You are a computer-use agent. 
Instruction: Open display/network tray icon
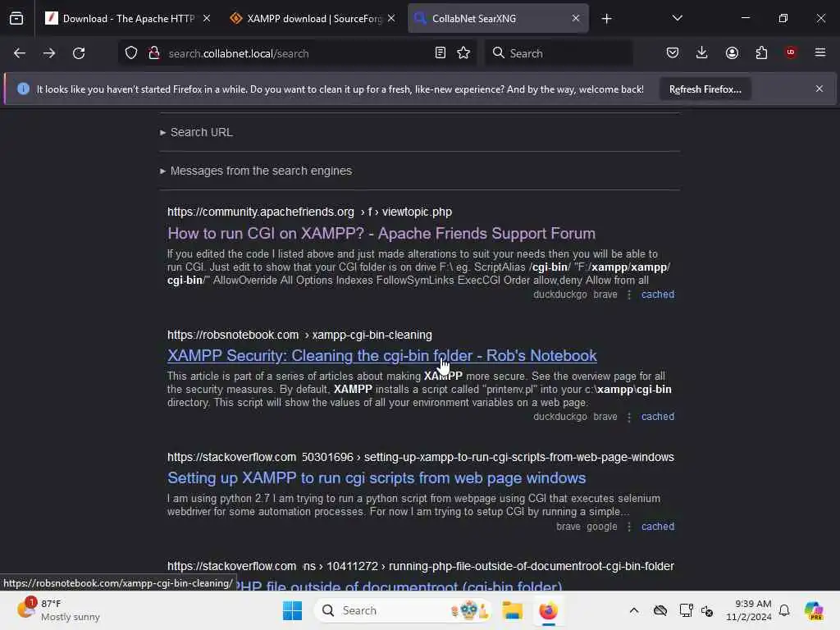pyautogui.click(x=686, y=610)
